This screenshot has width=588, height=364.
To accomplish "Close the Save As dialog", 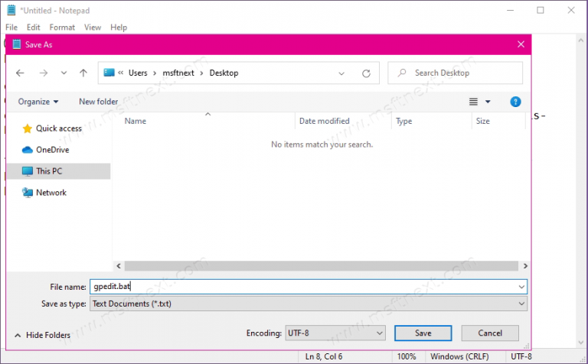I will (521, 44).
